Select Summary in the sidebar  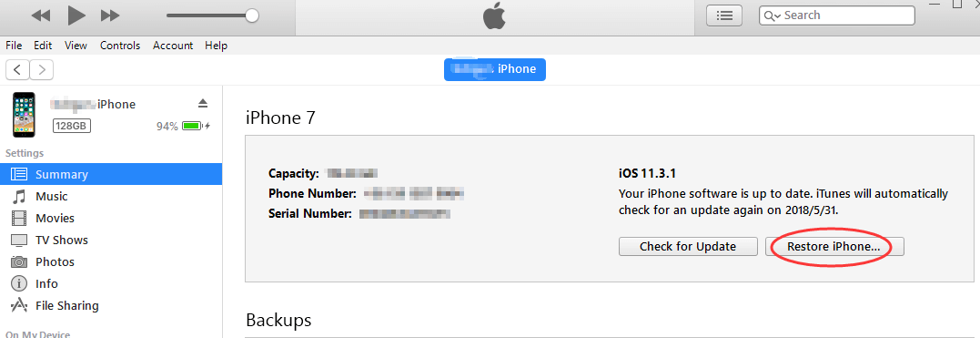(111, 175)
